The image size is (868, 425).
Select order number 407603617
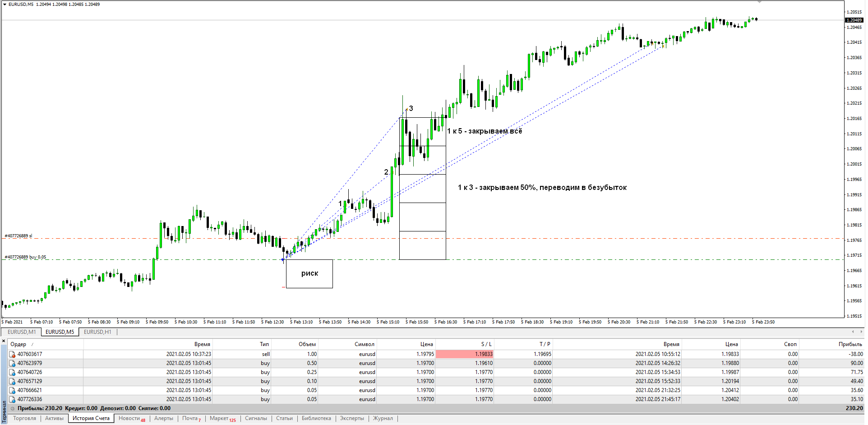30,354
